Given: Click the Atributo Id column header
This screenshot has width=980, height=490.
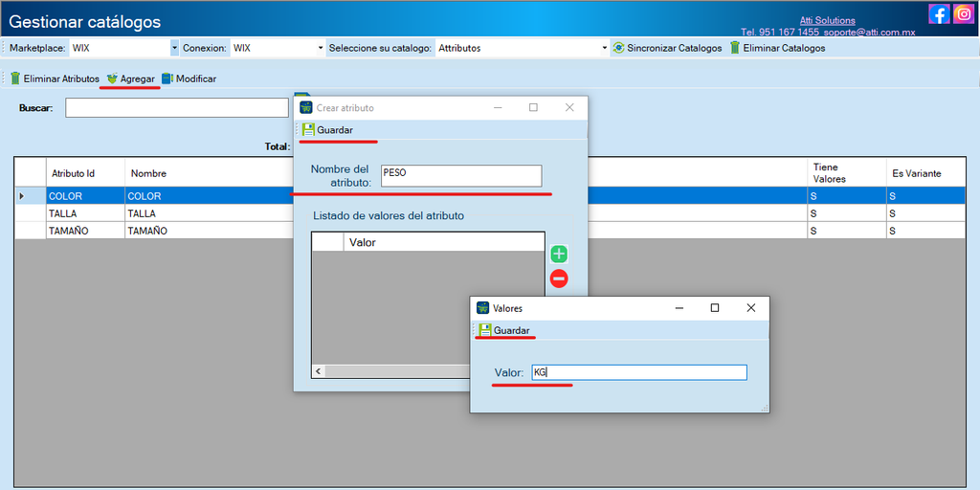Looking at the screenshot, I should 85,173.
